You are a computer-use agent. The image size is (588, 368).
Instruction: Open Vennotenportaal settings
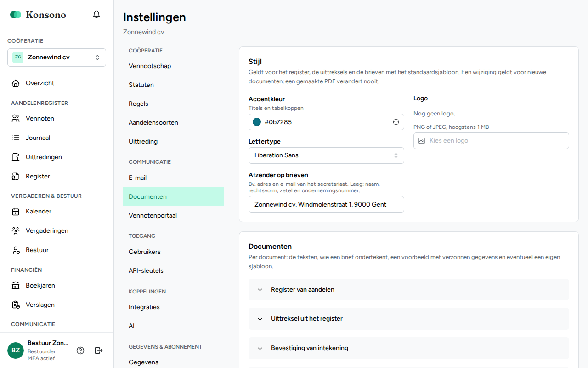point(174,216)
